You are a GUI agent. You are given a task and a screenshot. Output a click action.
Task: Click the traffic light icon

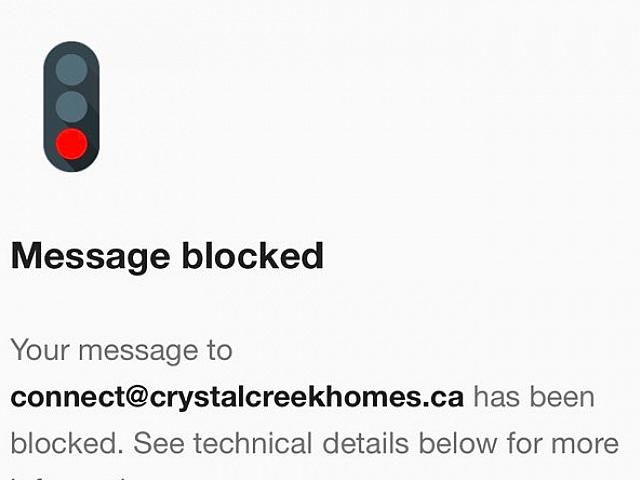71,107
